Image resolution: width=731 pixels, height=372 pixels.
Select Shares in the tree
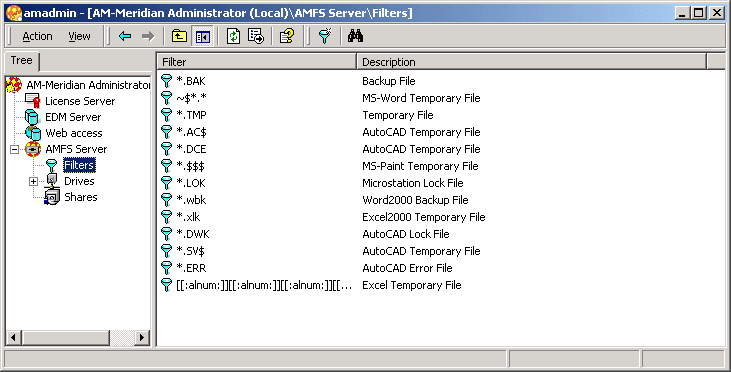(x=81, y=197)
